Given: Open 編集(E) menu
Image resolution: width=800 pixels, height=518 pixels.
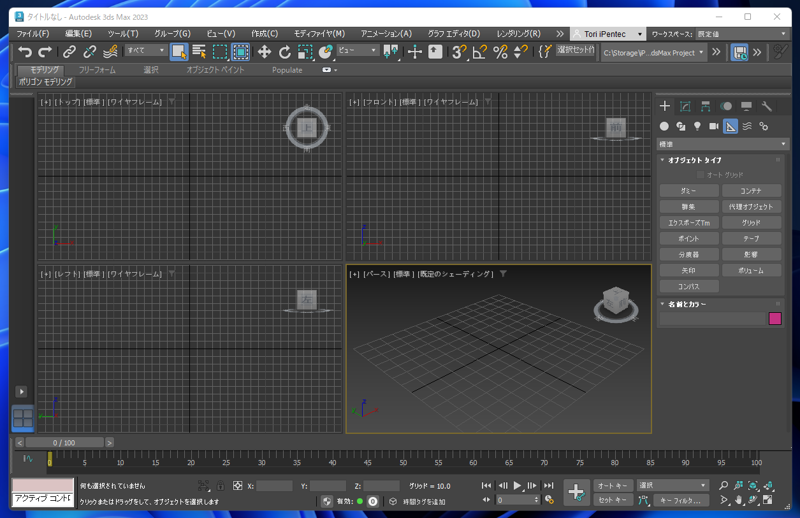Looking at the screenshot, I should 78,34.
